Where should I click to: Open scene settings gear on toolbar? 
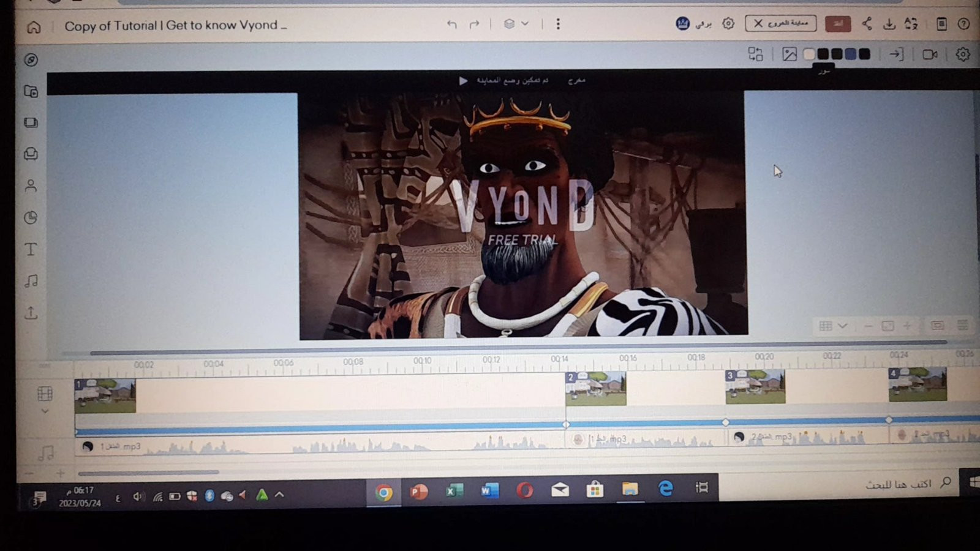click(963, 54)
